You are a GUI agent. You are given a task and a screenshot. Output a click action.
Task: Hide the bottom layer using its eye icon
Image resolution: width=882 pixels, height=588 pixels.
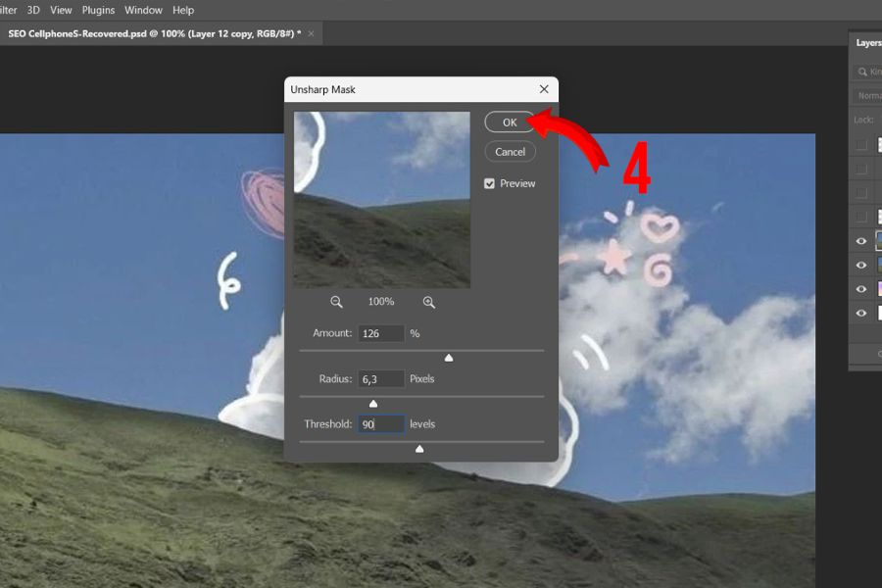click(x=861, y=314)
